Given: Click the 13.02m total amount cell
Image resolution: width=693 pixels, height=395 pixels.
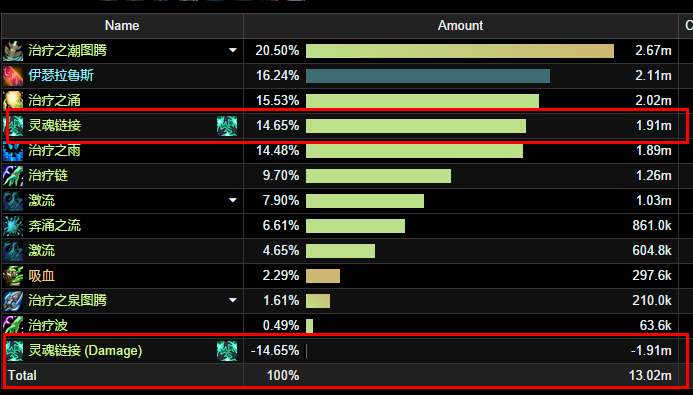Looking at the screenshot, I should coord(650,376).
